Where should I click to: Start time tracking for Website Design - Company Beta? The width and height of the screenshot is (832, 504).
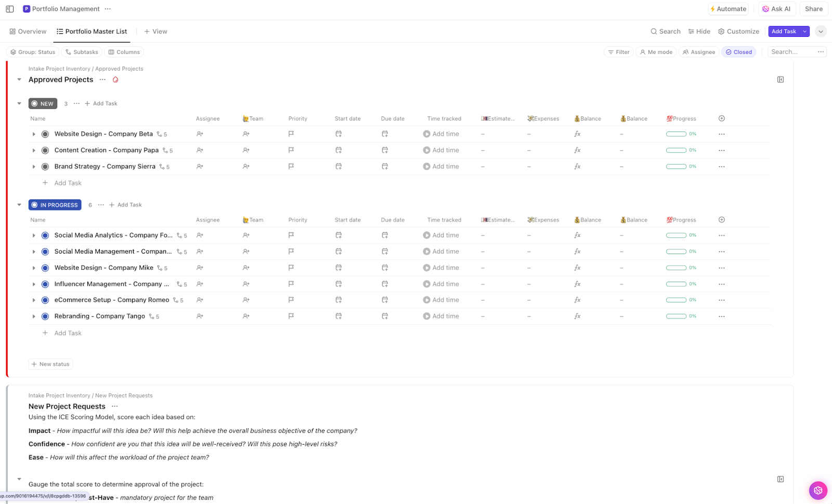(441, 134)
